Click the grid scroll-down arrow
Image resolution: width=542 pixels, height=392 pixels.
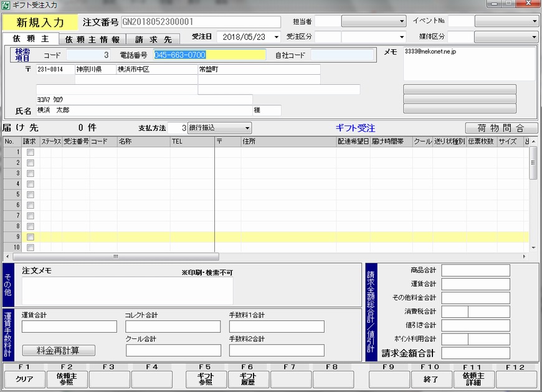(x=533, y=247)
